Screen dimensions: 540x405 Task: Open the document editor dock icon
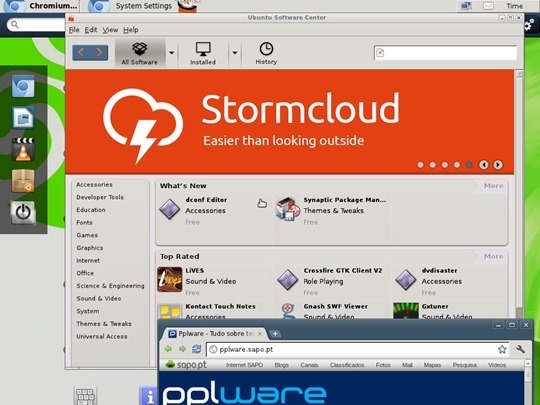click(x=23, y=117)
